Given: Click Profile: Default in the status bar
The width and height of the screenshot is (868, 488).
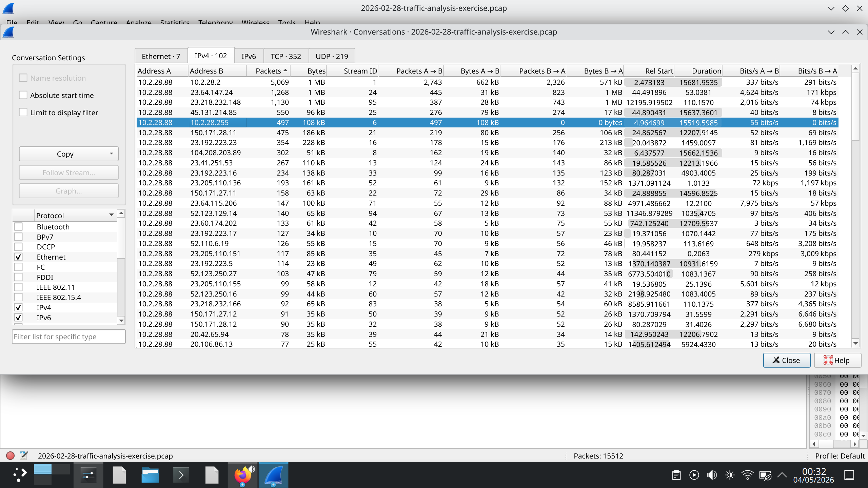Looking at the screenshot, I should (x=840, y=456).
